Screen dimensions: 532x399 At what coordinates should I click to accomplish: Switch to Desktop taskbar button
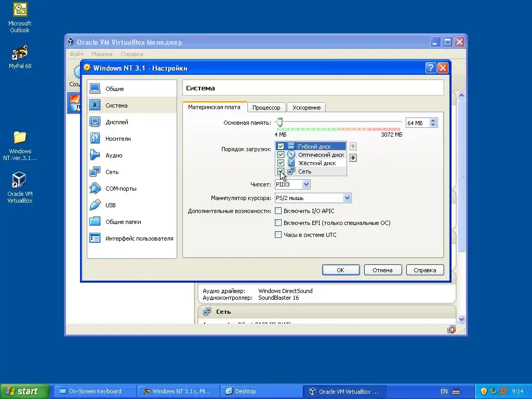(261, 391)
